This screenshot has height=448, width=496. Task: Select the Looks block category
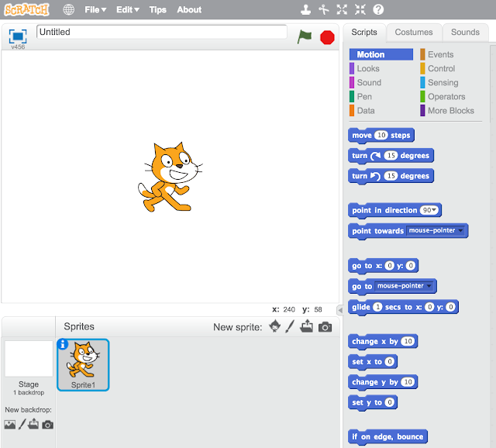[365, 68]
